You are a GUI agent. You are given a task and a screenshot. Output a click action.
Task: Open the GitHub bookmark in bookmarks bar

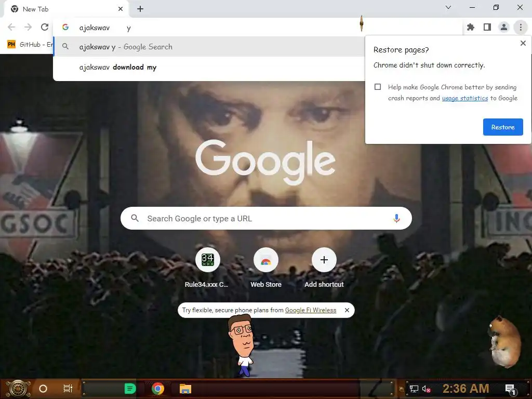[x=30, y=45]
